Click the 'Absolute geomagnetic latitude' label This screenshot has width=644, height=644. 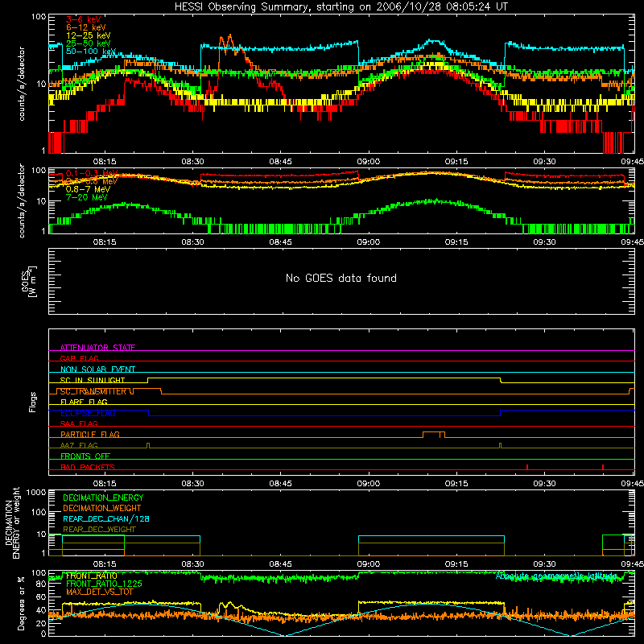(556, 576)
